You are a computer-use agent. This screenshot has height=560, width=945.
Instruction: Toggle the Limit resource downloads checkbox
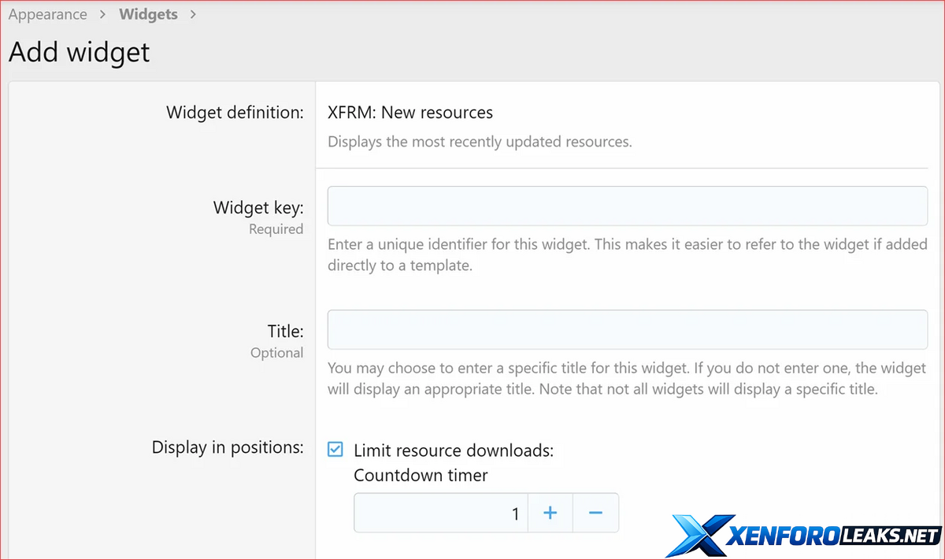click(x=335, y=450)
